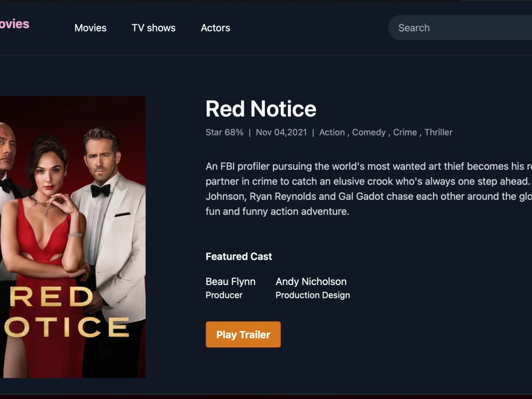Select the Thriller genre label
Screen dimensions: 532x399
click(x=438, y=132)
